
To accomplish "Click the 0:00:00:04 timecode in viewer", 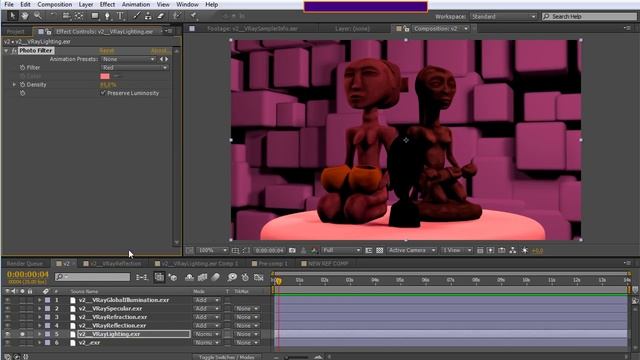I will coord(269,250).
